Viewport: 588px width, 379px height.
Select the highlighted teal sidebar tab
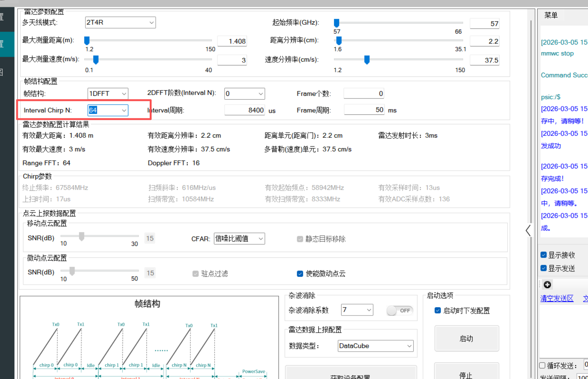click(x=7, y=44)
